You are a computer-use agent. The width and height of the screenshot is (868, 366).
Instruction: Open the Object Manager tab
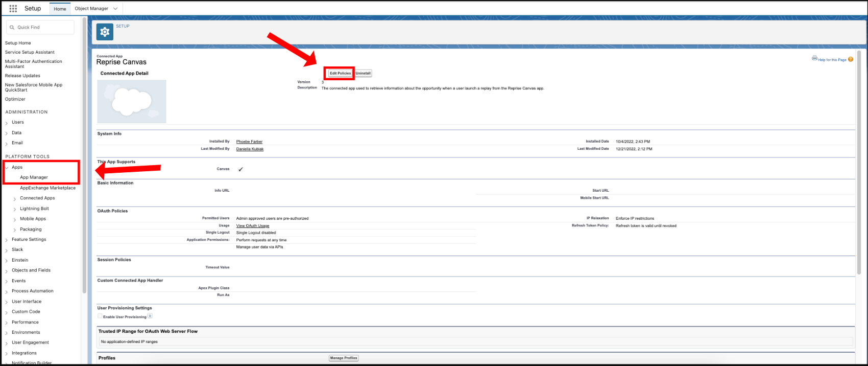(91, 9)
